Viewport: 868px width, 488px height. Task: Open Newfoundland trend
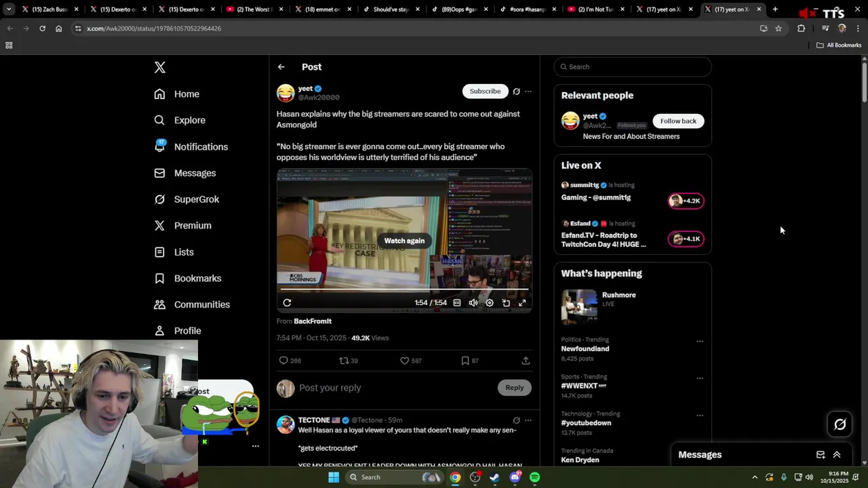585,349
